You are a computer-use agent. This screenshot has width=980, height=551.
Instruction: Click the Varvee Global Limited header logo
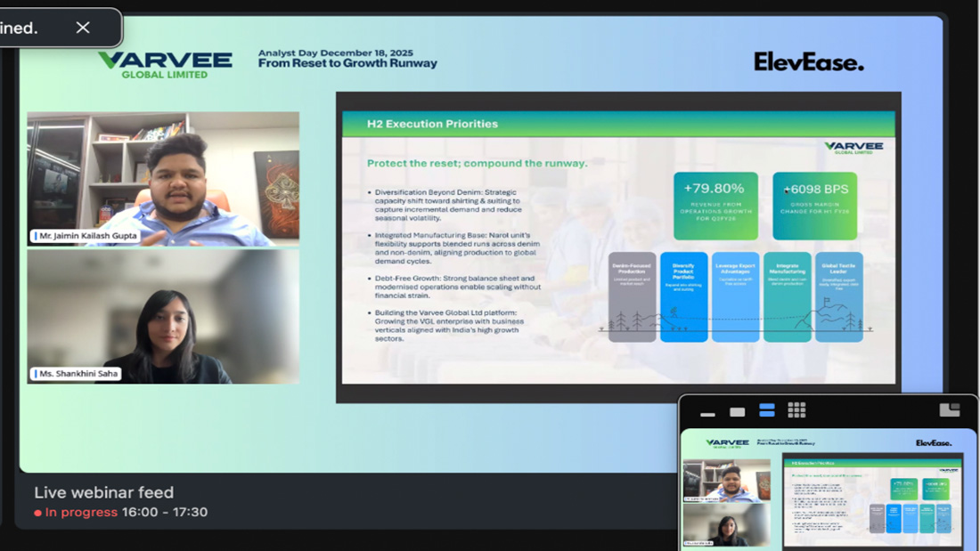[165, 64]
